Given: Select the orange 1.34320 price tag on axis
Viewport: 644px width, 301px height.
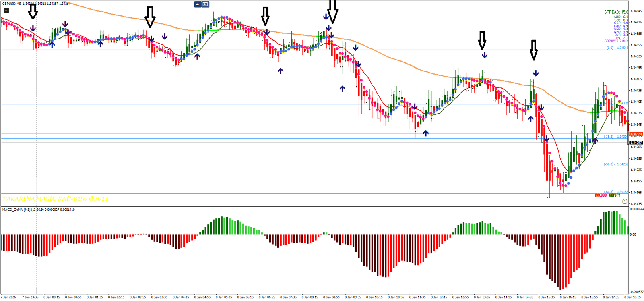Looking at the screenshot, I should (x=636, y=134).
